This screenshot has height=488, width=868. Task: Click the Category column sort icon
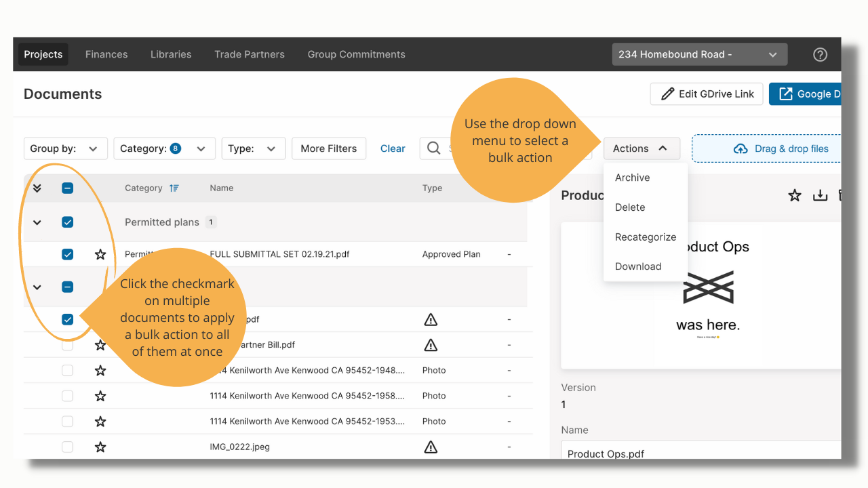[174, 188]
